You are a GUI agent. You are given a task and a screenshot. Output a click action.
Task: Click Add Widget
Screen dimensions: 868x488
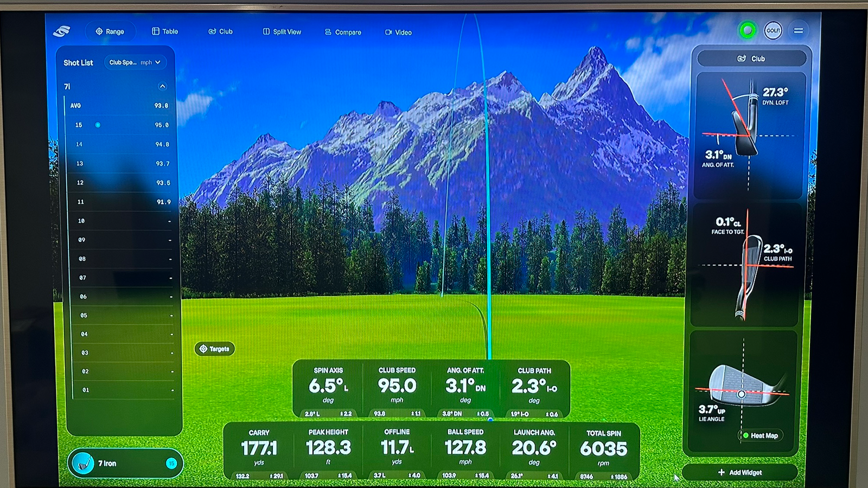tap(740, 472)
